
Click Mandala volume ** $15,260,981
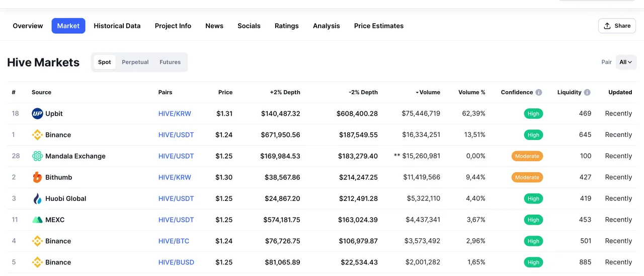click(x=417, y=156)
